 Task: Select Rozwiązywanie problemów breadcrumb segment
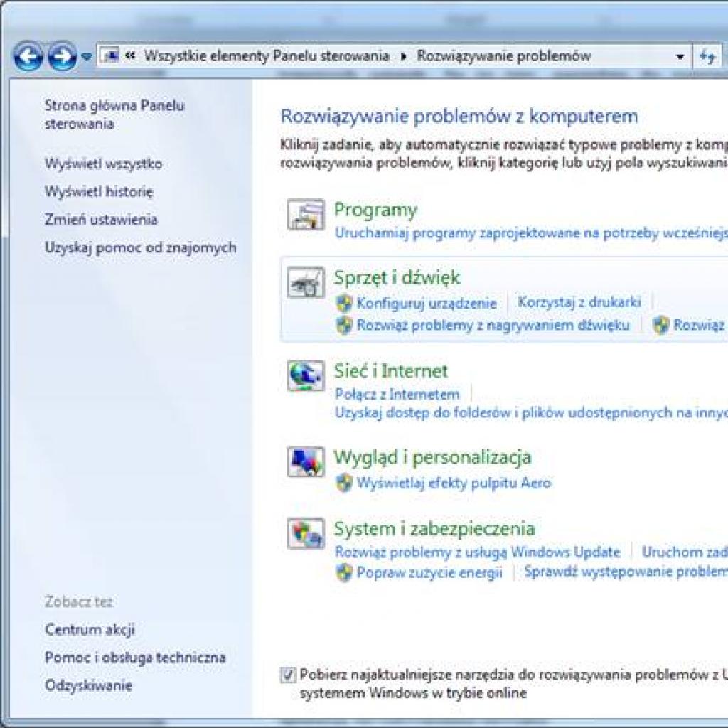click(x=504, y=56)
